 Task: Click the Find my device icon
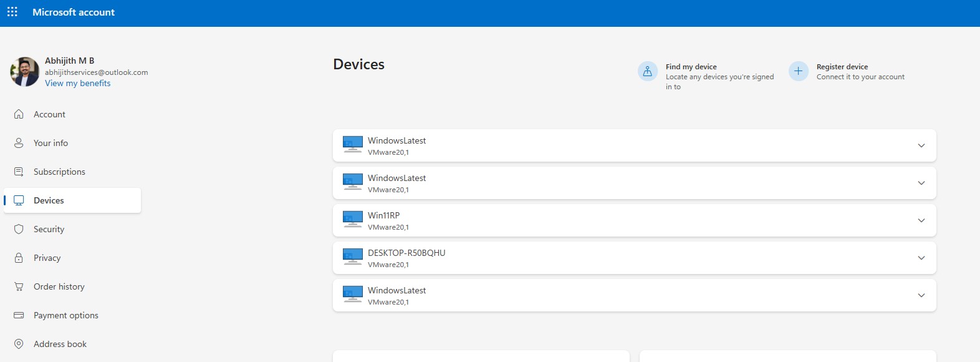[x=648, y=71]
